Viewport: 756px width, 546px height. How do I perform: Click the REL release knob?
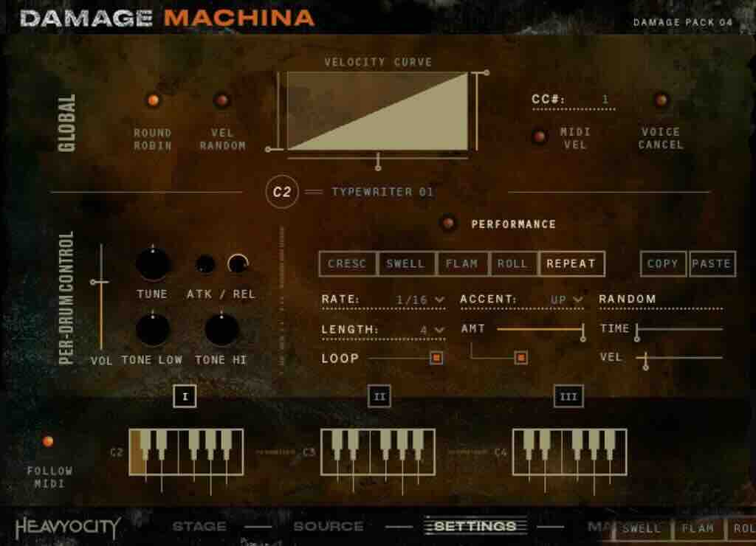pyautogui.click(x=238, y=264)
